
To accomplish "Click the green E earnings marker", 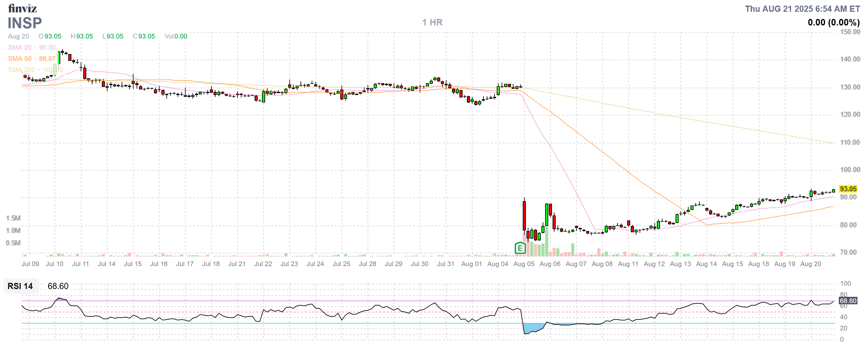I will (520, 249).
